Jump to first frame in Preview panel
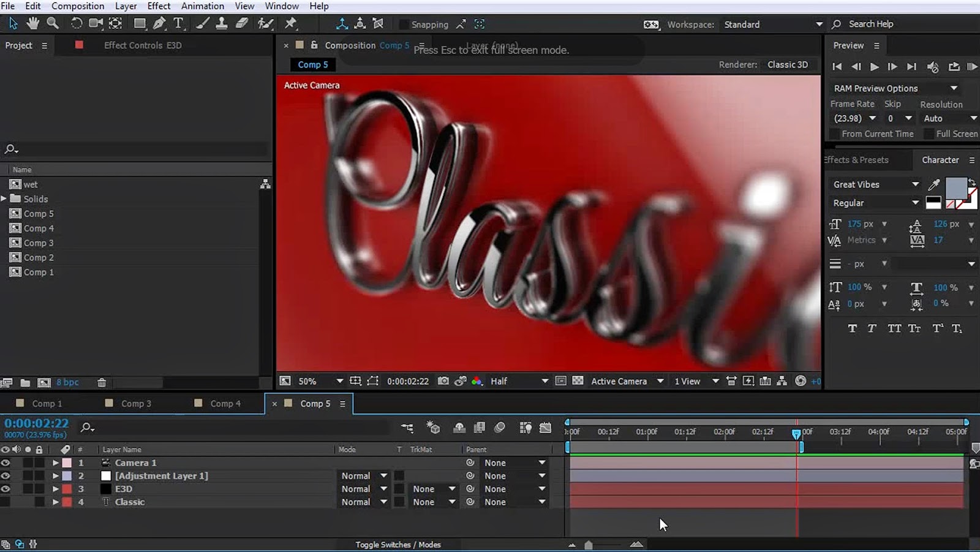 (837, 66)
